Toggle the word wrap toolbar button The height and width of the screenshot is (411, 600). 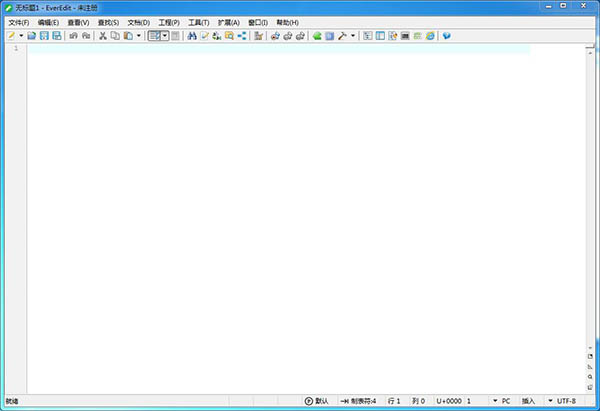coord(155,36)
